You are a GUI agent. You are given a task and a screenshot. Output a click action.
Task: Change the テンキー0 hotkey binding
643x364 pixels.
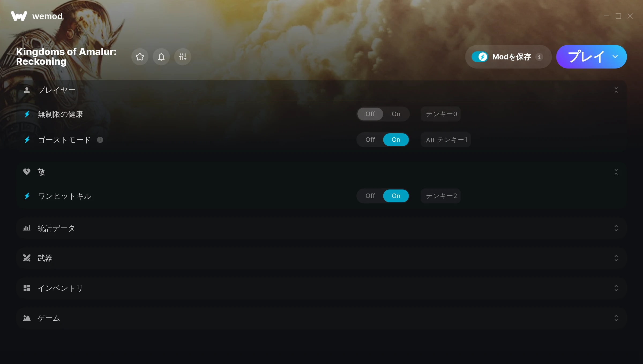coord(441,114)
